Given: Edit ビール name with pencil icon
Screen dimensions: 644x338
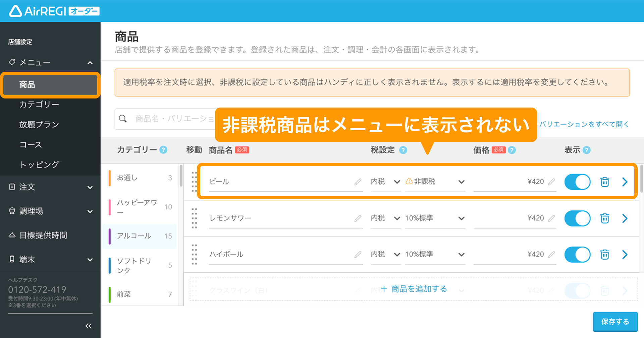Looking at the screenshot, I should (358, 182).
